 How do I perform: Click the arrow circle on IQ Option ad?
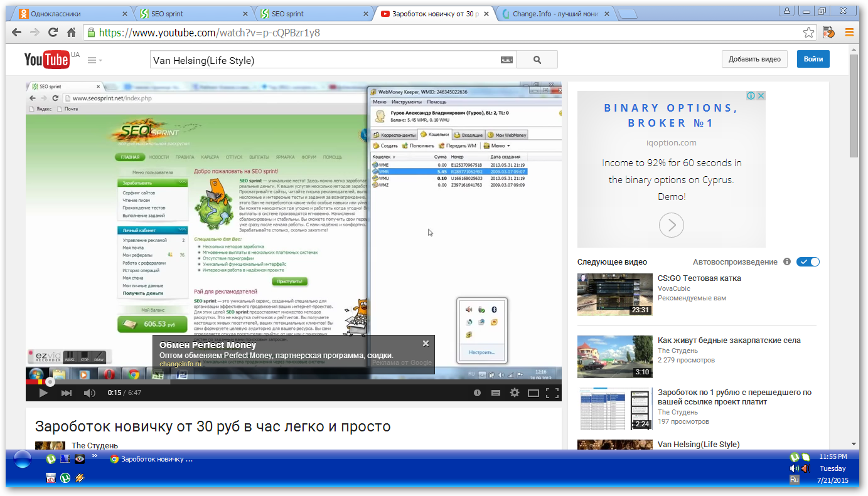click(672, 224)
